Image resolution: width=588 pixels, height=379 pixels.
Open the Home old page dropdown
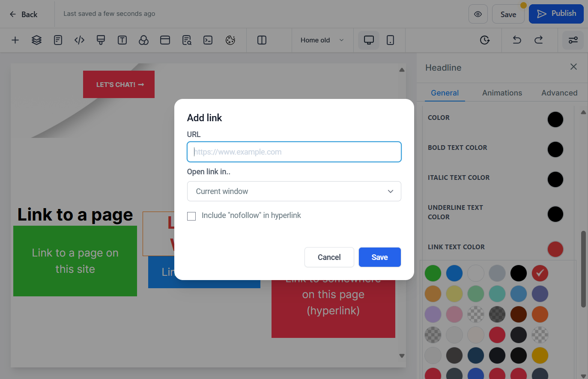(x=322, y=40)
